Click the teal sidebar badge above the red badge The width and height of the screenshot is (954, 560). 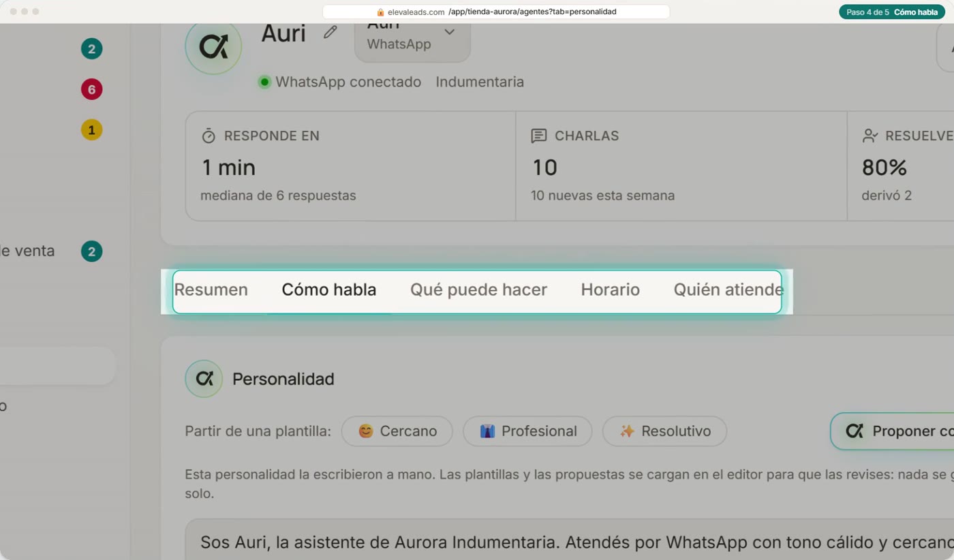[x=91, y=49]
